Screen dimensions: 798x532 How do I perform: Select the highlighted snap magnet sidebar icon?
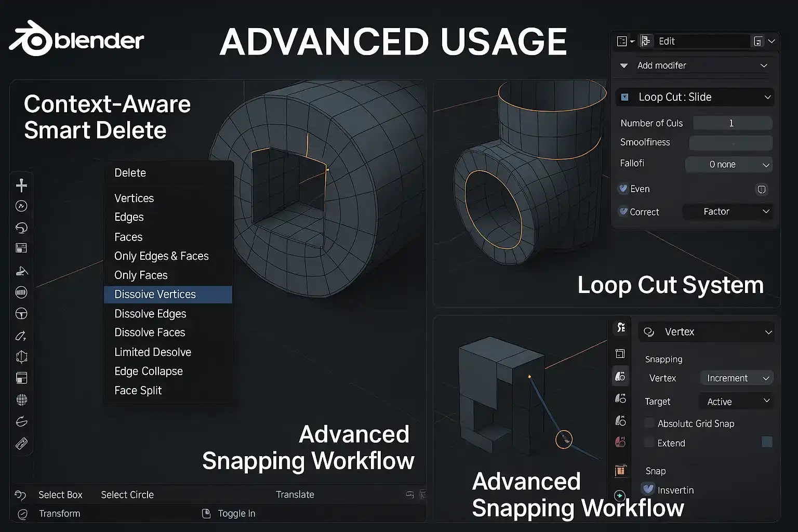click(620, 376)
